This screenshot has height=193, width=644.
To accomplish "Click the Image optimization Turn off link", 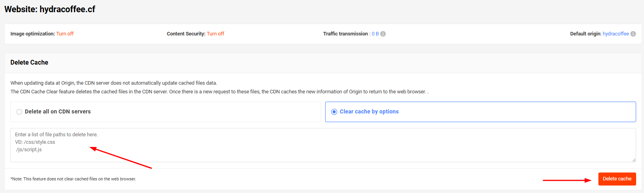I will [65, 34].
